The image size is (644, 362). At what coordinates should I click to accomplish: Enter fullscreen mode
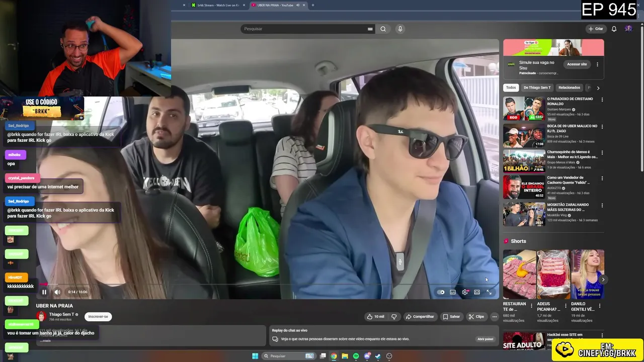tap(489, 292)
